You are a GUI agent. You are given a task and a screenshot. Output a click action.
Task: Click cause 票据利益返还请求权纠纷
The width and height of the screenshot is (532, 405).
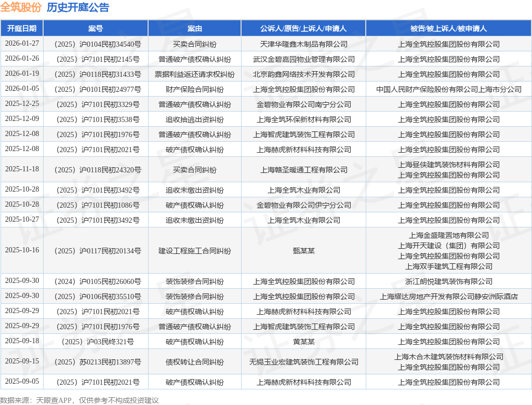point(194,74)
